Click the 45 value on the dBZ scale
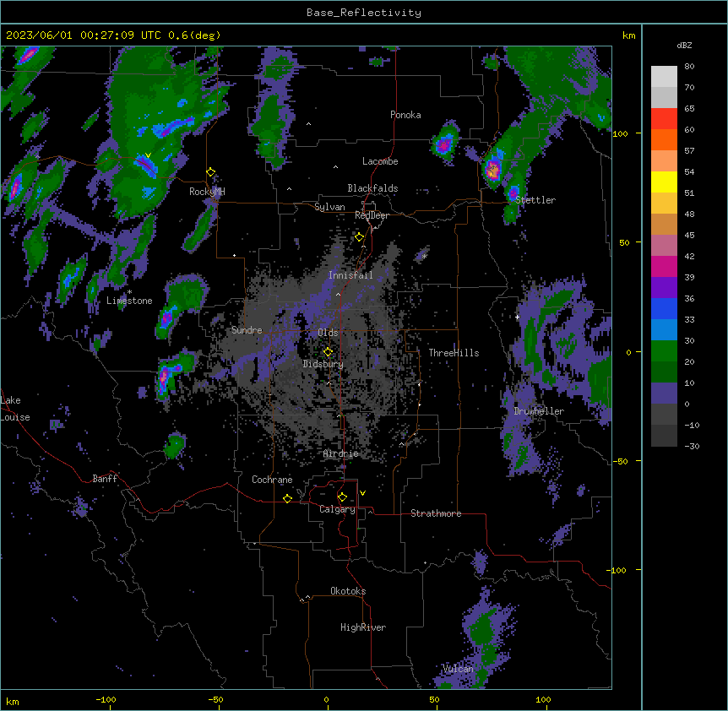Image resolution: width=728 pixels, height=711 pixels. point(689,235)
